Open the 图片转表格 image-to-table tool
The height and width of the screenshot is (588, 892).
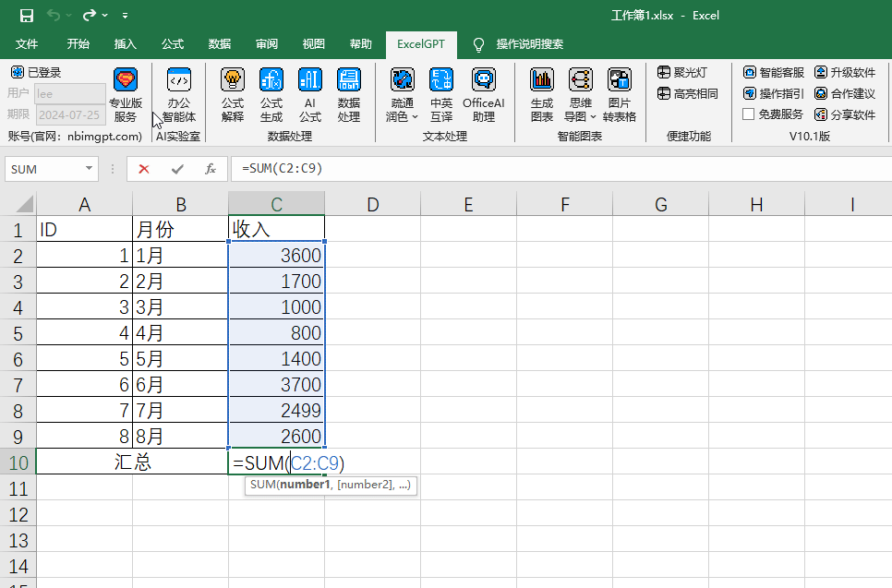[x=620, y=94]
